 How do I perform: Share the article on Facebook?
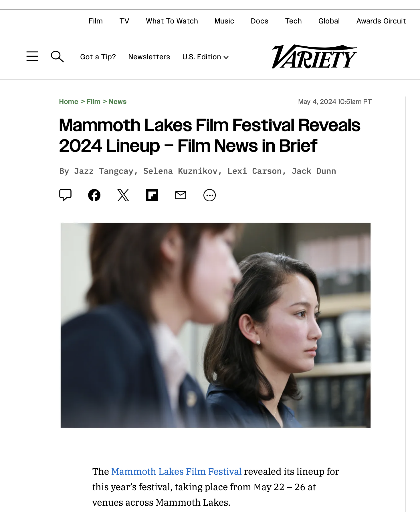(94, 195)
